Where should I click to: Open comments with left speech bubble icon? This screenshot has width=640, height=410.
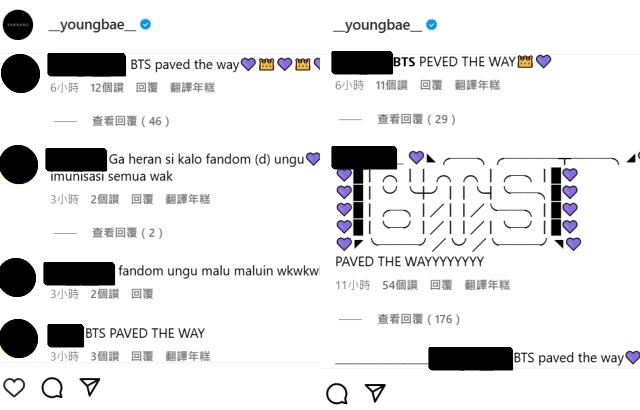pos(52,388)
